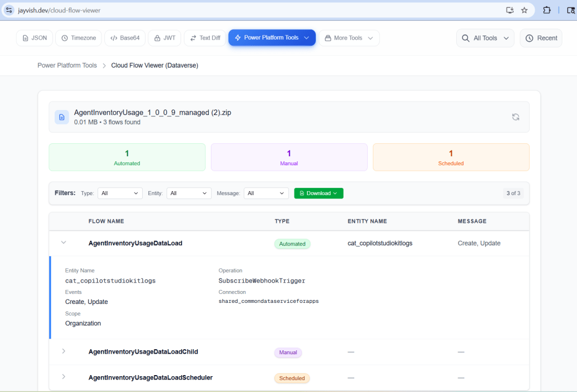Viewport: 577px width, 392px height.
Task: Open the Base64 tool
Action: [x=125, y=38]
